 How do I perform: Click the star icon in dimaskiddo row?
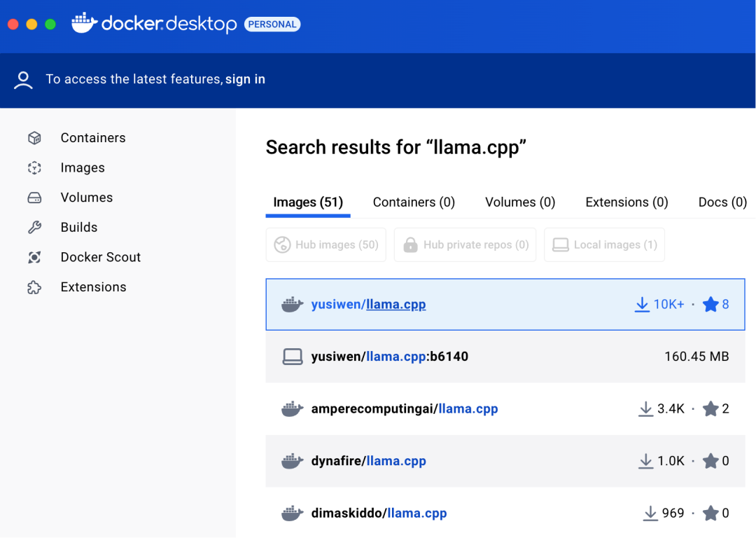pos(710,513)
